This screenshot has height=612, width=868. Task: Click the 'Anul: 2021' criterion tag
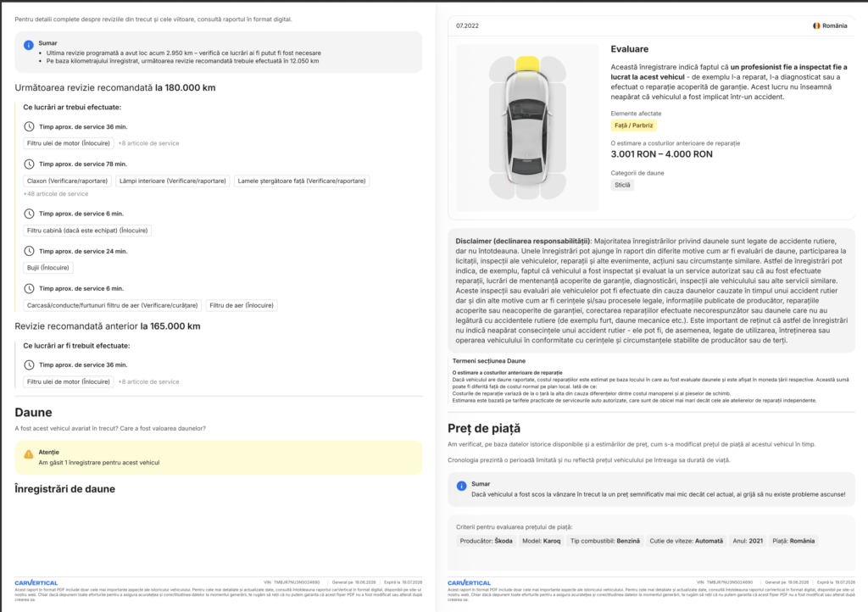748,541
